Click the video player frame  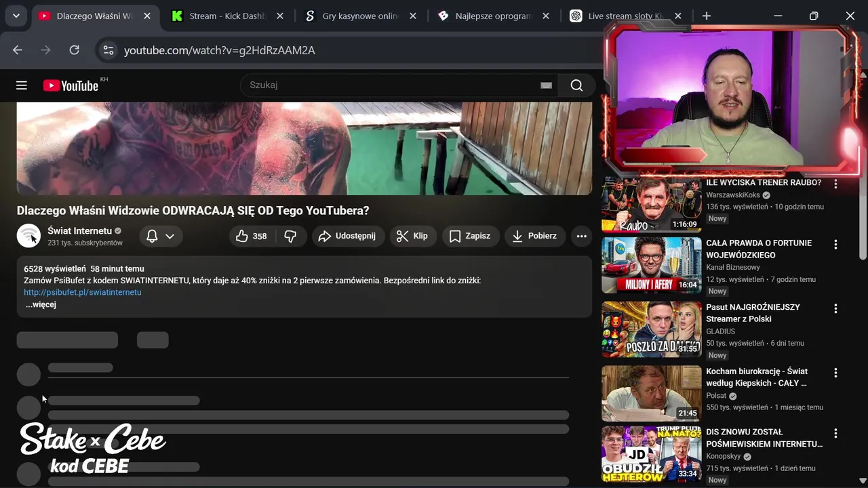[x=304, y=148]
